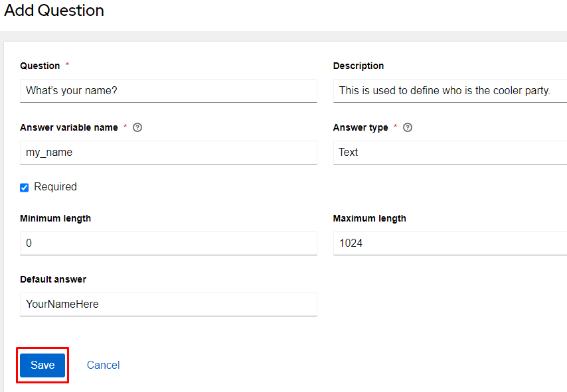
Task: Click the Answer variable name label text
Action: [x=69, y=127]
